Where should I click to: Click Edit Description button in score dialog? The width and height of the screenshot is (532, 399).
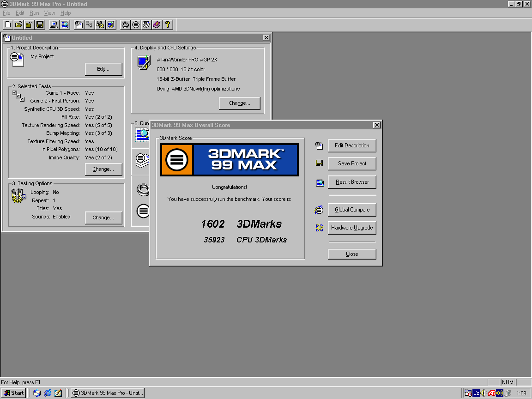(352, 145)
